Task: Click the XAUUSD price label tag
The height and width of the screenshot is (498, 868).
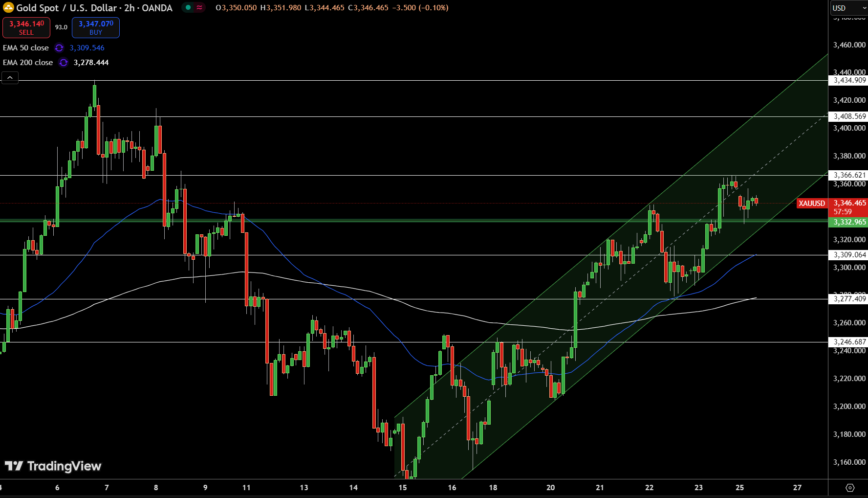Action: tap(812, 204)
